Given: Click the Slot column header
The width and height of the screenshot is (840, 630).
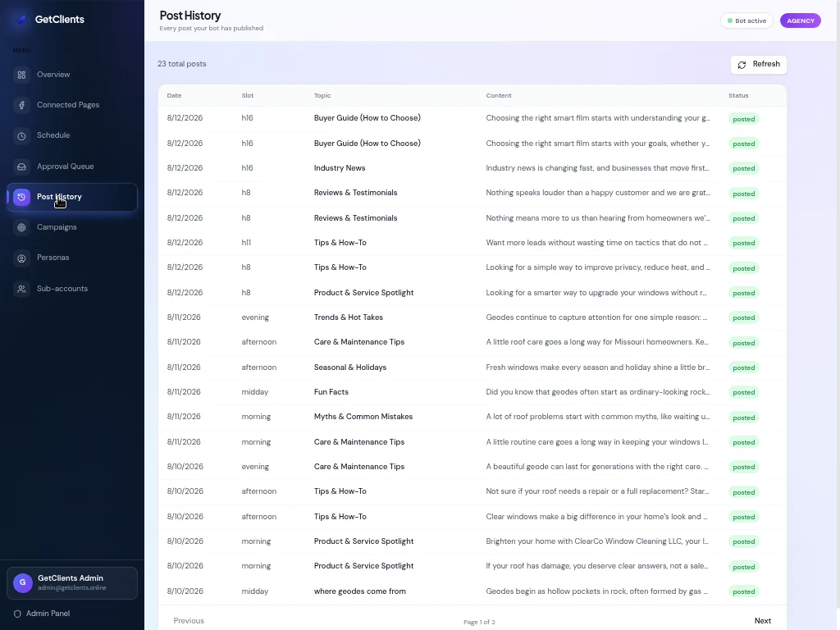Looking at the screenshot, I should tap(248, 95).
